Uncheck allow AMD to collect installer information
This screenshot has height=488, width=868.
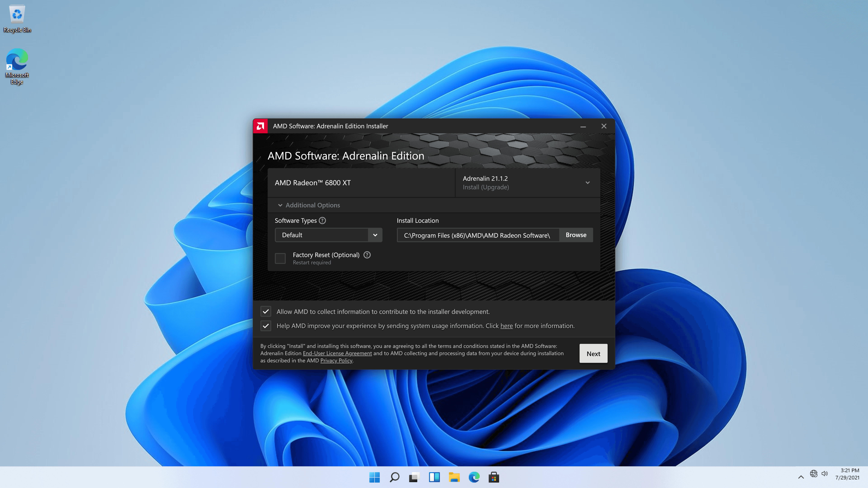(x=266, y=311)
